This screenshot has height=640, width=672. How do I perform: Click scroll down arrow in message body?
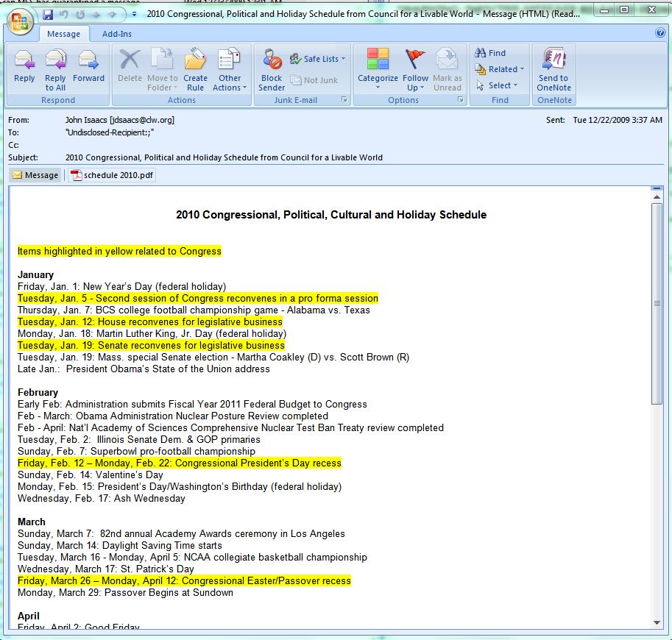(657, 622)
